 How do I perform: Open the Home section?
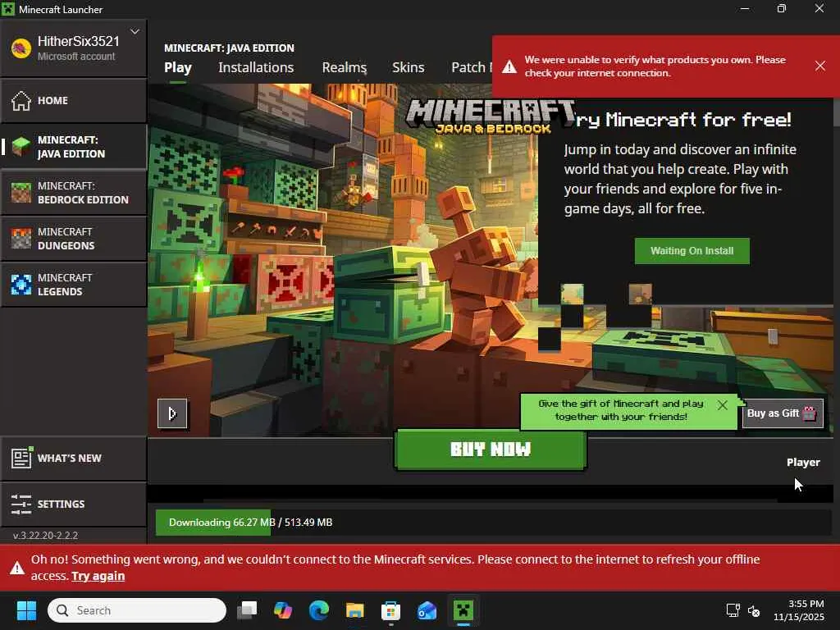pos(73,101)
